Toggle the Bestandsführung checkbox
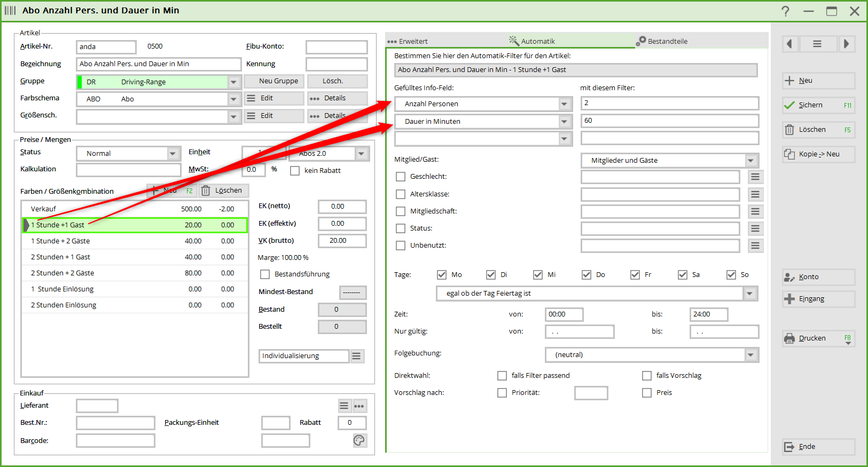 click(265, 274)
